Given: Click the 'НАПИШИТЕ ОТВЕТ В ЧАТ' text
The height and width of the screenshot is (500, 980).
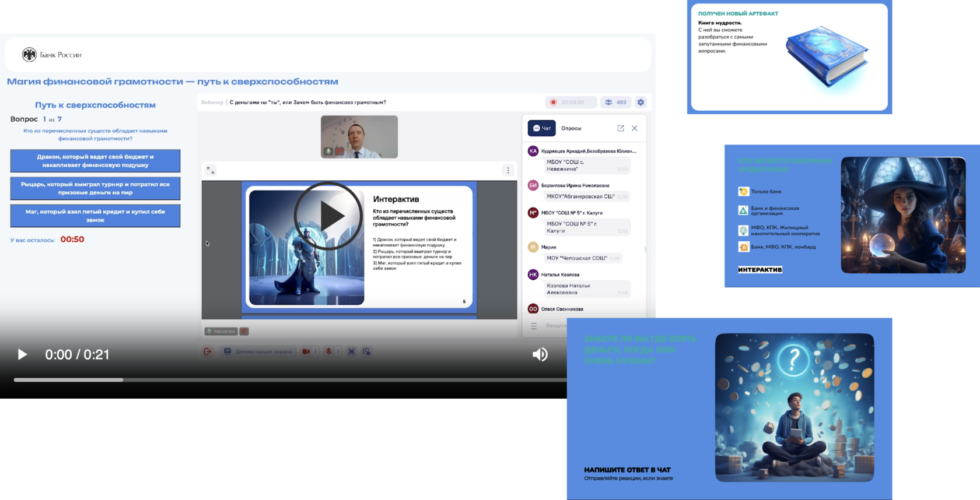Looking at the screenshot, I should (x=627, y=470).
